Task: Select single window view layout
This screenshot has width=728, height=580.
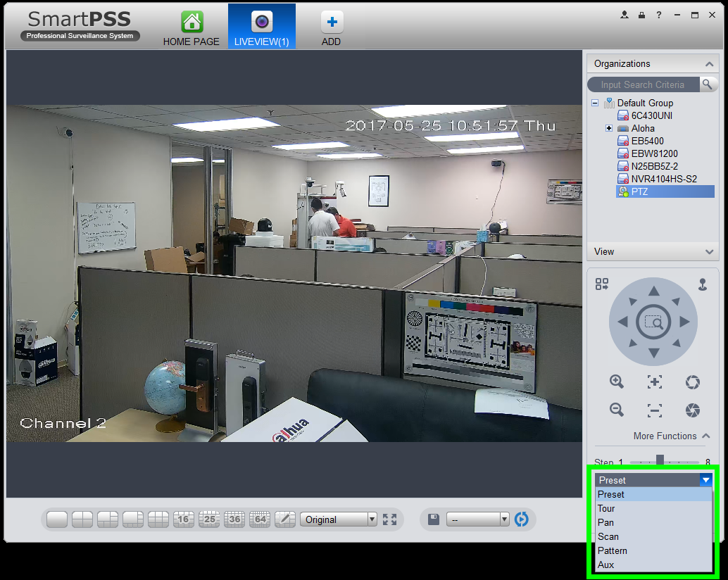Action: tap(57, 519)
